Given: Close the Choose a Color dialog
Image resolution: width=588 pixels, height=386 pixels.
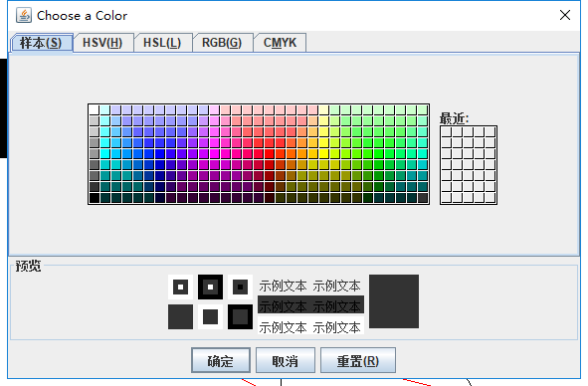Looking at the screenshot, I should click(x=565, y=15).
